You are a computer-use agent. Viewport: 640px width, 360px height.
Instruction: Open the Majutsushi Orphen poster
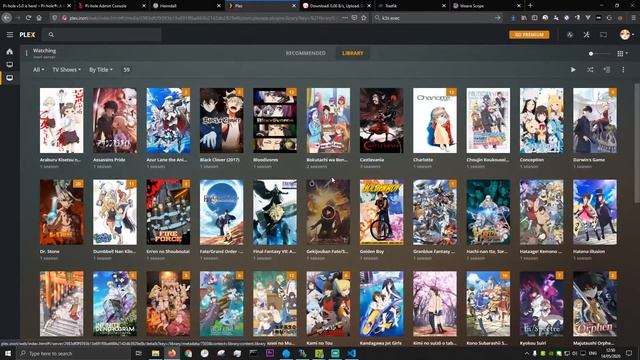coord(595,304)
